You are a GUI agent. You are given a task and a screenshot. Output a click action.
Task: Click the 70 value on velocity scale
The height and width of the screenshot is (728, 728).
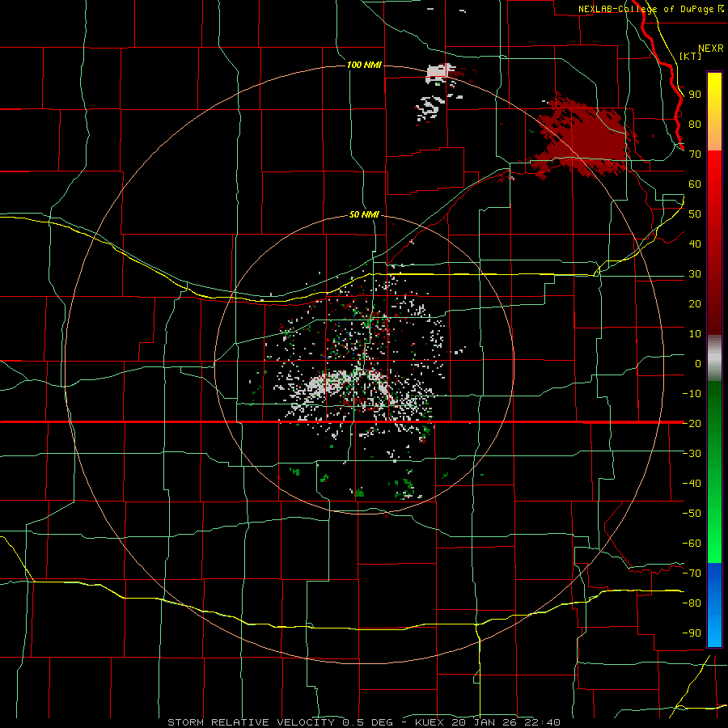(695, 154)
